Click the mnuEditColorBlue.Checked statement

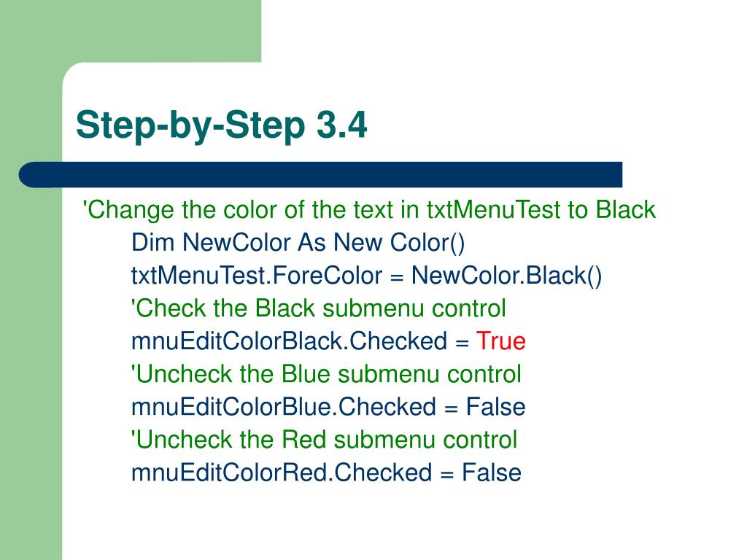pyautogui.click(x=328, y=407)
